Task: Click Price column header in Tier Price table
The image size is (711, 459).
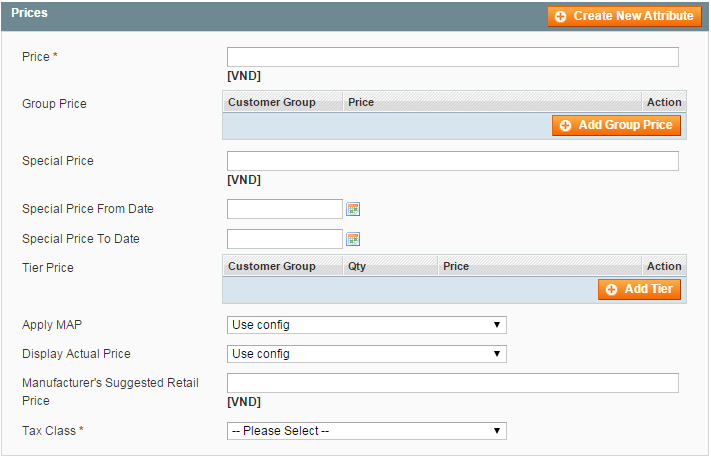Action: (x=456, y=266)
